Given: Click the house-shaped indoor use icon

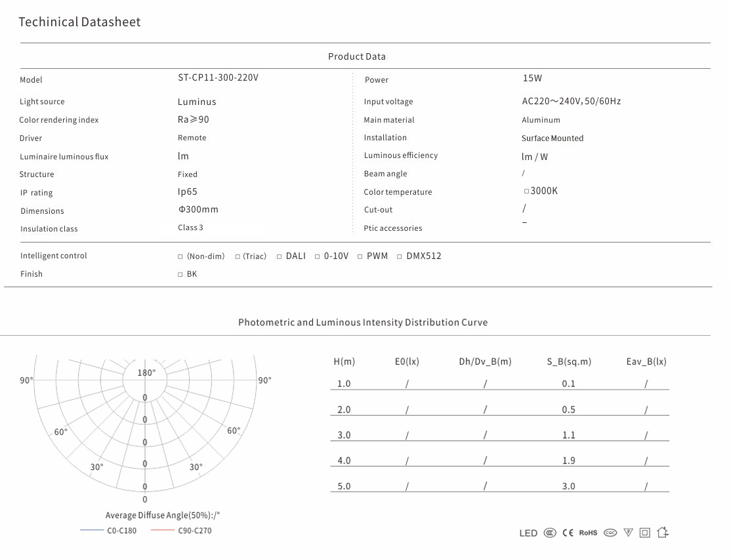Looking at the screenshot, I should click(663, 532).
